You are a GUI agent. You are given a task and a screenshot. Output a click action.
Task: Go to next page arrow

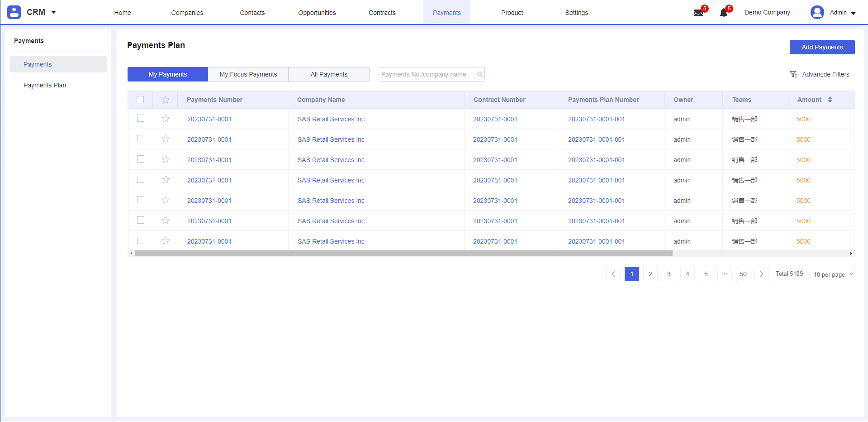pos(762,274)
